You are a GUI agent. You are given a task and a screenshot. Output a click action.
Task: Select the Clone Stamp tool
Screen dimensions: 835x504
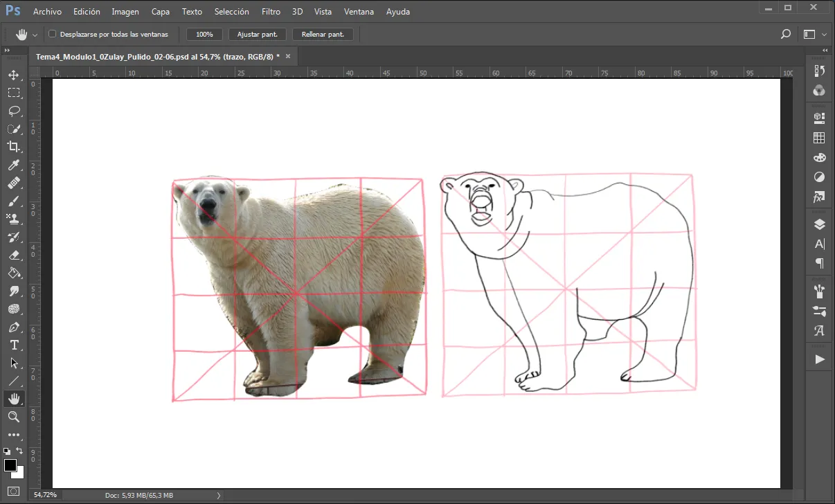pos(13,219)
